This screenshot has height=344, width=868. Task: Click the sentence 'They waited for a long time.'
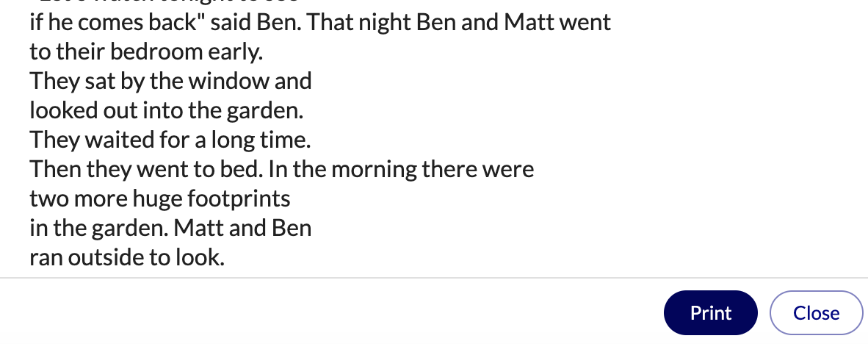coord(170,140)
